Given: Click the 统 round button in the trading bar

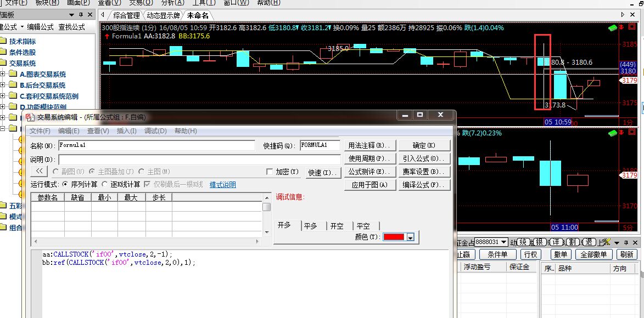Looking at the screenshot, I should point(523,242).
